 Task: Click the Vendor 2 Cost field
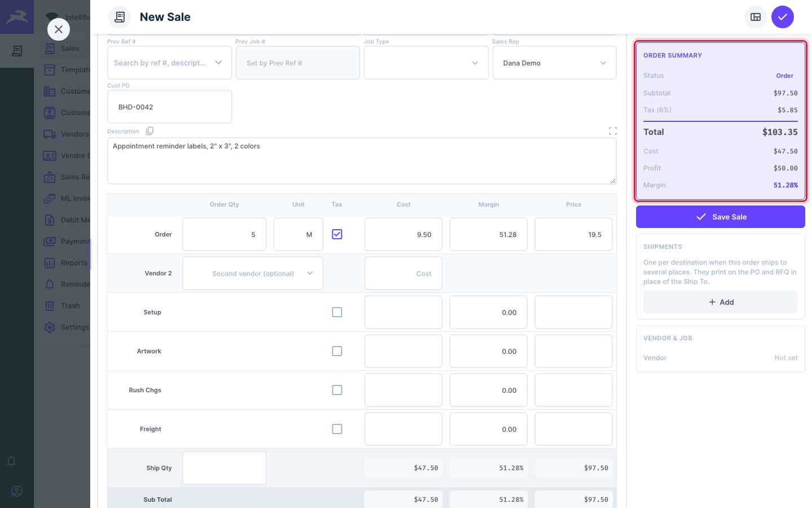403,273
